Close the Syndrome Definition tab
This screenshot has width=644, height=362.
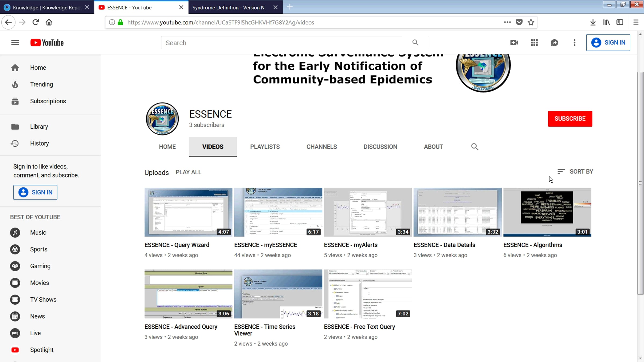tap(276, 7)
